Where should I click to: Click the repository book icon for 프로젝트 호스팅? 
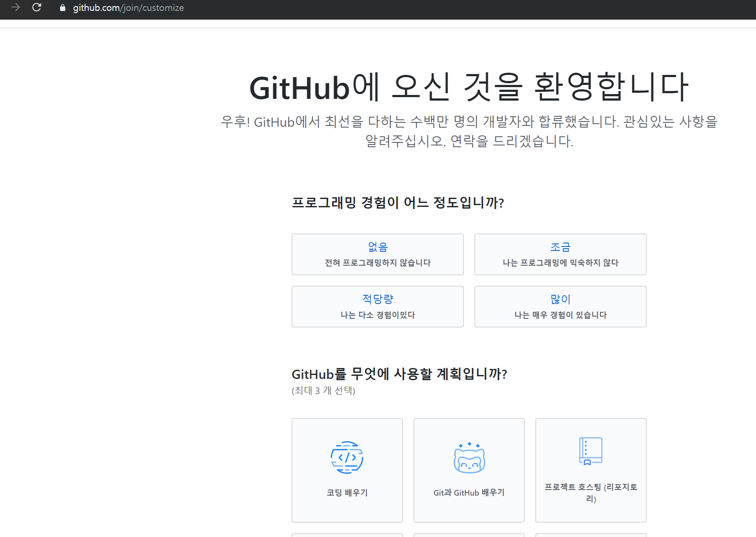591,451
